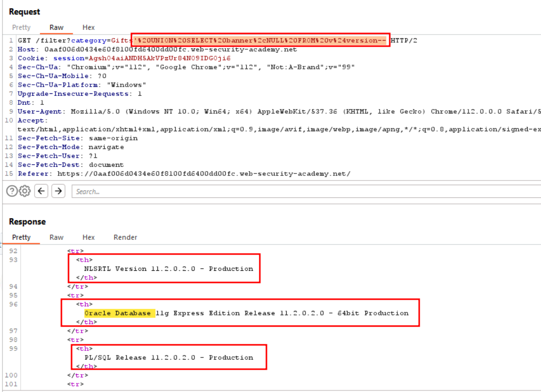
Task: Click the Sec-Ch-Ua-Platform "Windows" line
Action: coord(82,85)
